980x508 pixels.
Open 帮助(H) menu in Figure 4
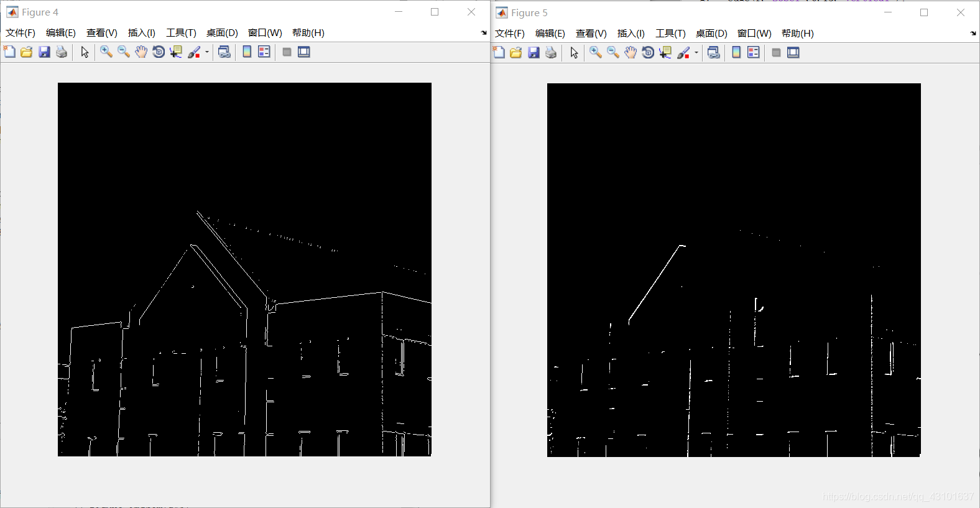point(308,33)
